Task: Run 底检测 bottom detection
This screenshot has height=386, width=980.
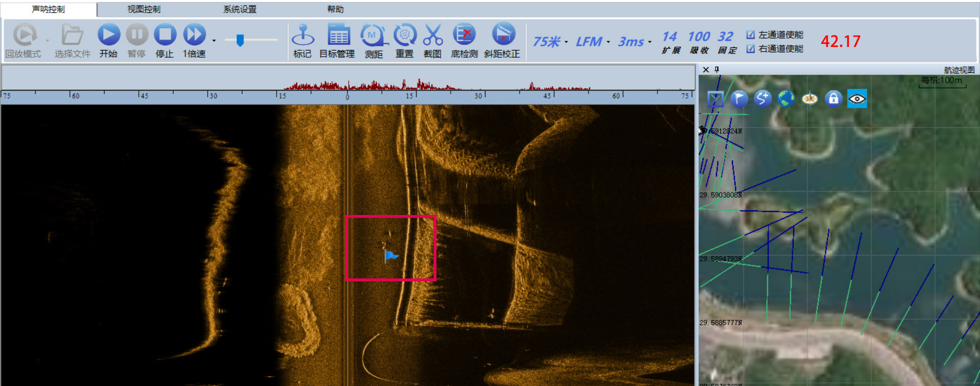Action: point(464,36)
